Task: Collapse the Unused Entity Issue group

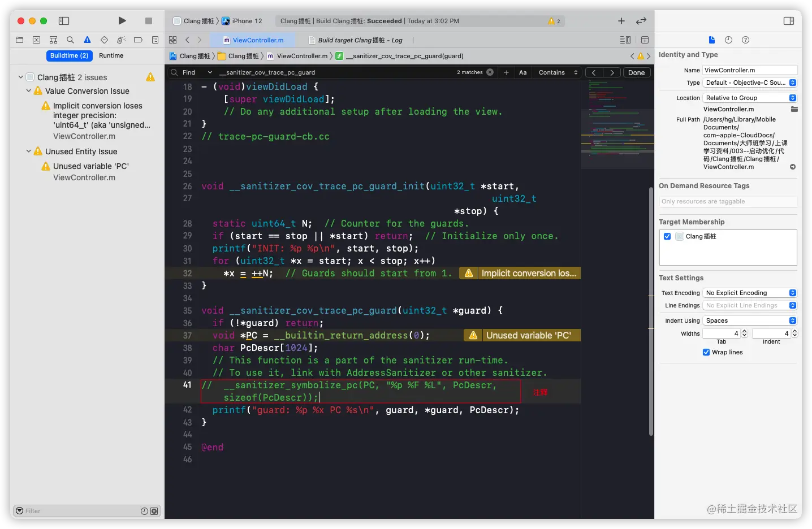Action: pos(29,151)
